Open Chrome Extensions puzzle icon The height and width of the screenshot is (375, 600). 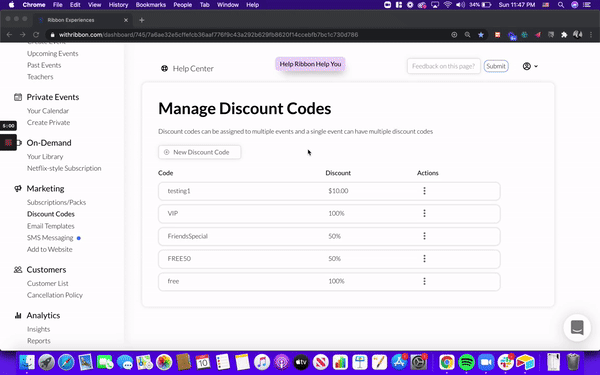(564, 35)
